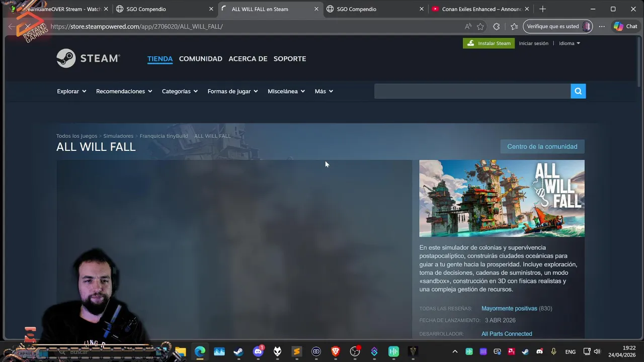Click the Discord icon in system tray
Screen dimensions: 644x362
(539, 351)
